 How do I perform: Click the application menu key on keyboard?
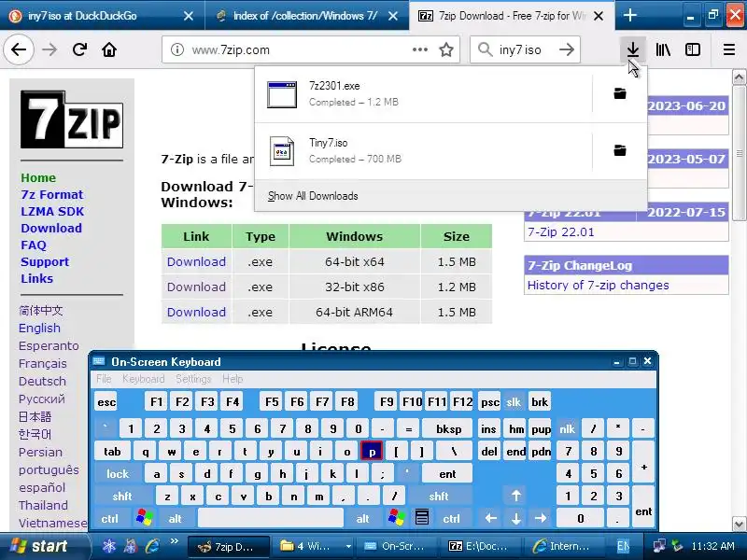point(422,518)
